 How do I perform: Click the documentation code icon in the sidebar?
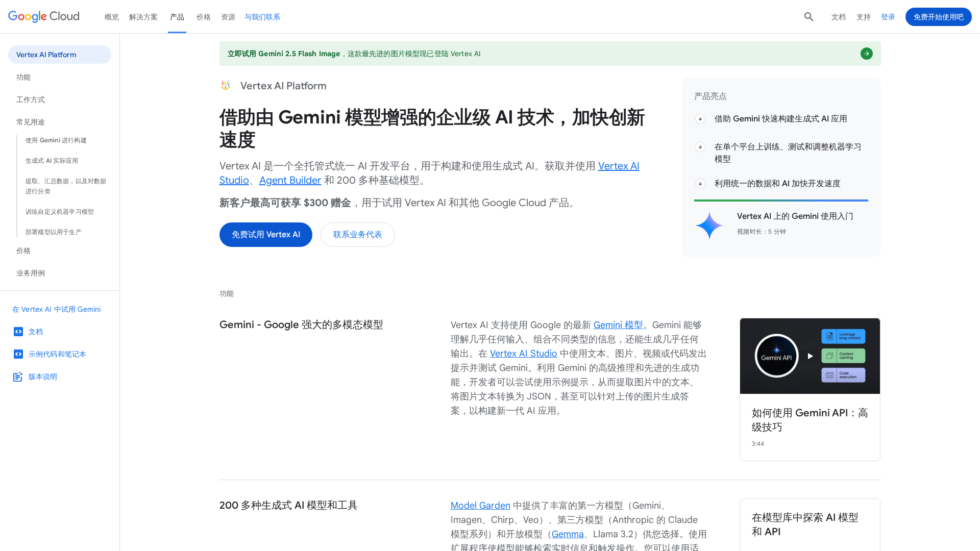pyautogui.click(x=18, y=332)
